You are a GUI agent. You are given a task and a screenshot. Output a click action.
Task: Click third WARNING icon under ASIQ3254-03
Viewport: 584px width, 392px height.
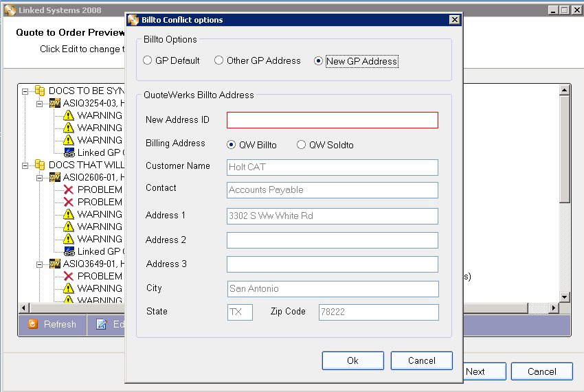click(69, 140)
